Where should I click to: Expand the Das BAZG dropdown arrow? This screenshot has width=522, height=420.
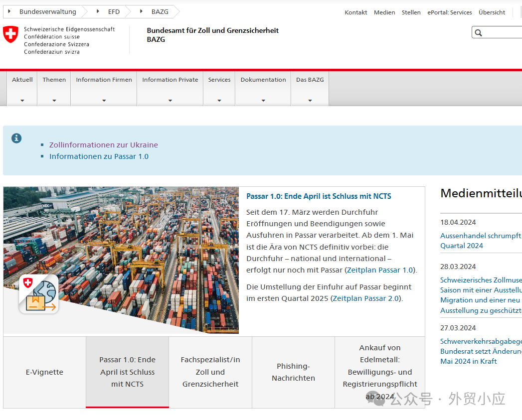[310, 101]
